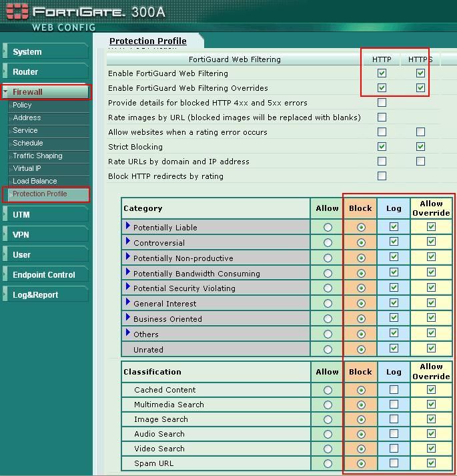Uncheck HTTPS Strict Blocking

point(420,147)
